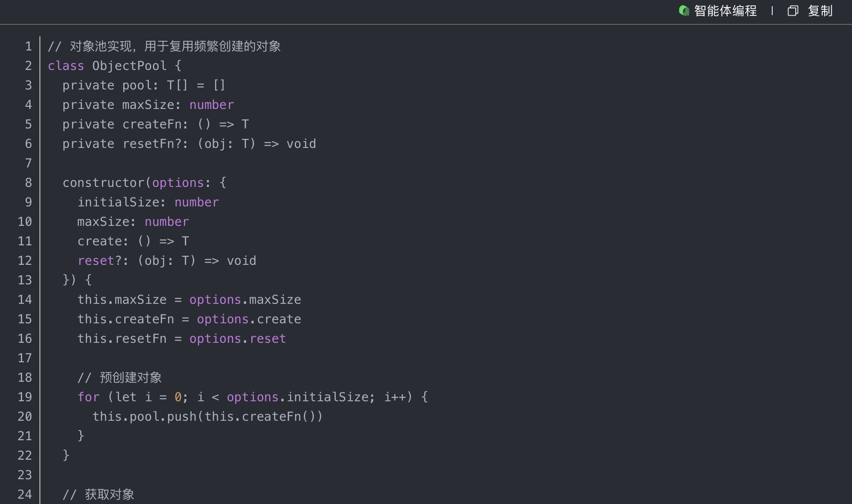Click 'initialSize' inside constructor options

(x=118, y=202)
